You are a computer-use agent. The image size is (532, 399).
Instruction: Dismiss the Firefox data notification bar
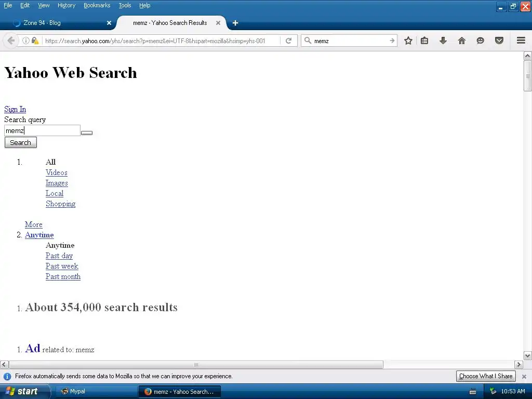524,376
